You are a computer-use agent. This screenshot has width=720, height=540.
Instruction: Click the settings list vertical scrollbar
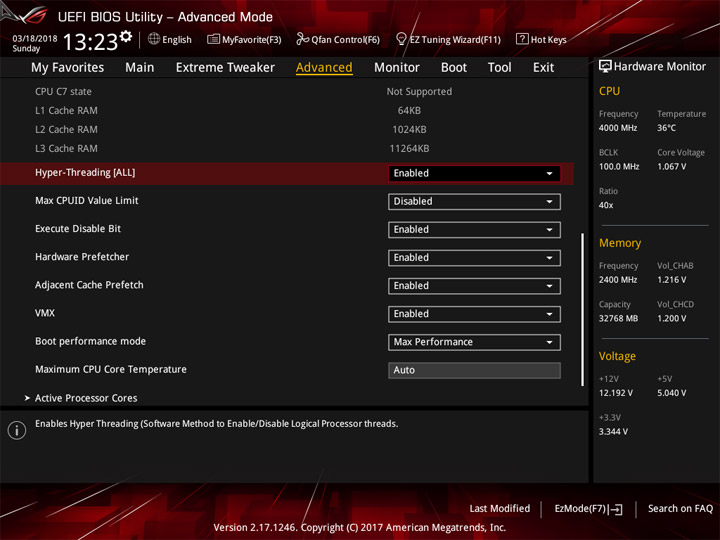[583, 309]
